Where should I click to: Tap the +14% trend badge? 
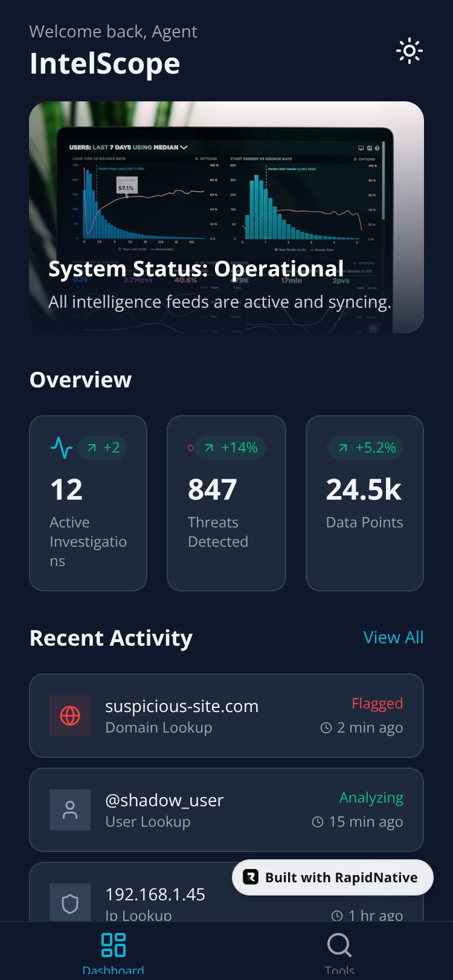tap(231, 448)
